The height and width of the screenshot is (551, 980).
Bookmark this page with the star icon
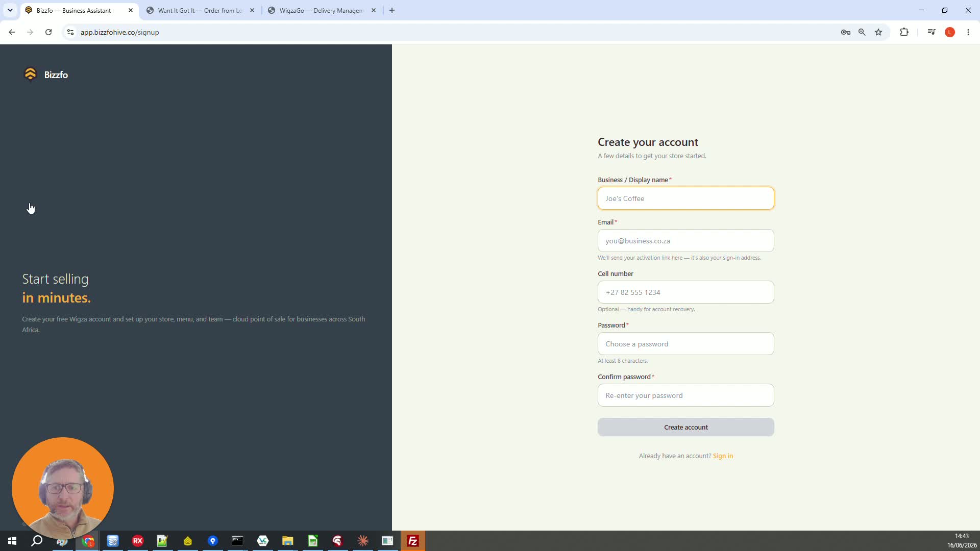[x=878, y=32]
